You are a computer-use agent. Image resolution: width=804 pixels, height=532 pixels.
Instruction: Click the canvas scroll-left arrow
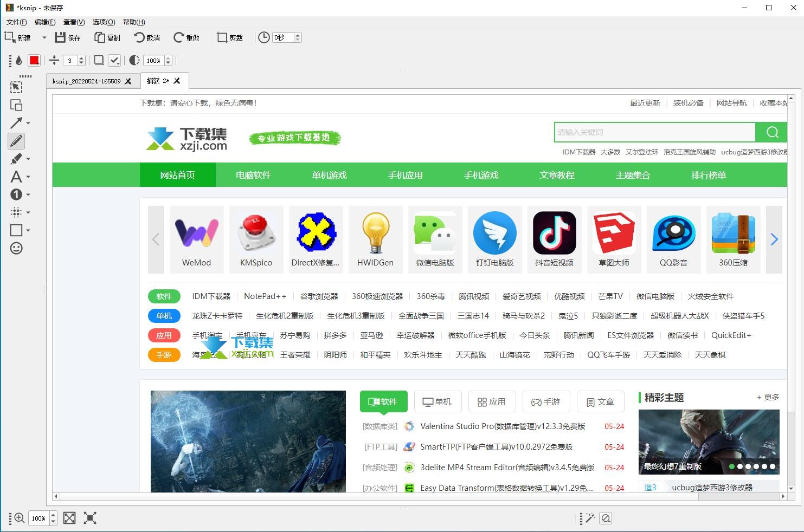coord(56,496)
